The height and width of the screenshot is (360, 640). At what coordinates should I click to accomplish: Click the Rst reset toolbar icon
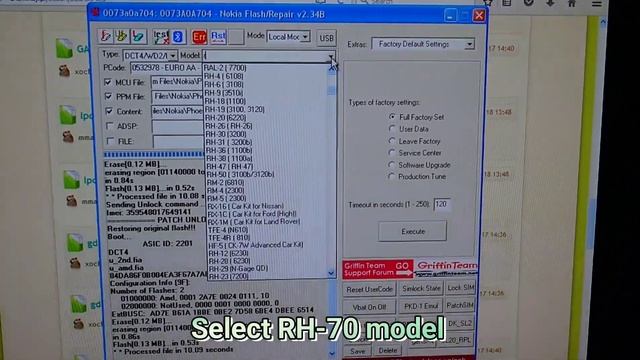pos(218,37)
